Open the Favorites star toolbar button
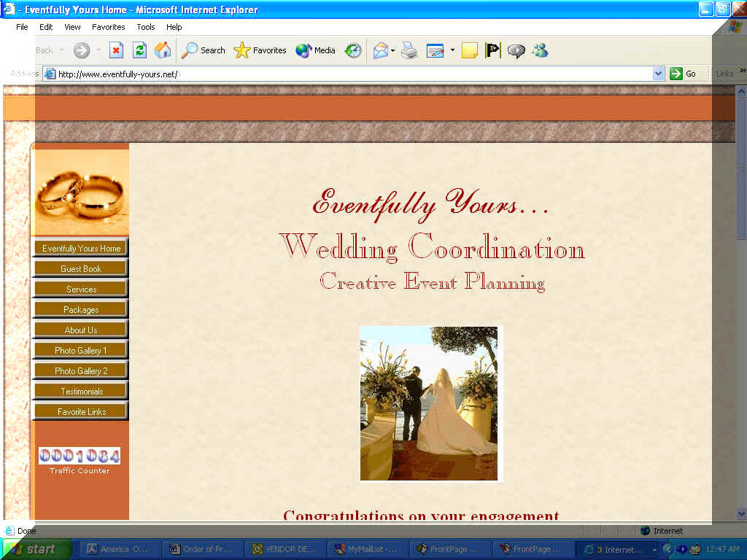 point(260,50)
